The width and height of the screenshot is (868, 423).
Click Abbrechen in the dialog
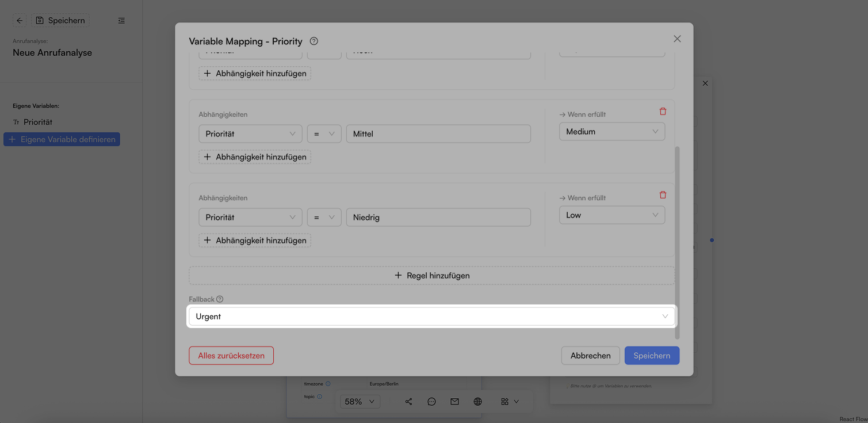click(591, 356)
